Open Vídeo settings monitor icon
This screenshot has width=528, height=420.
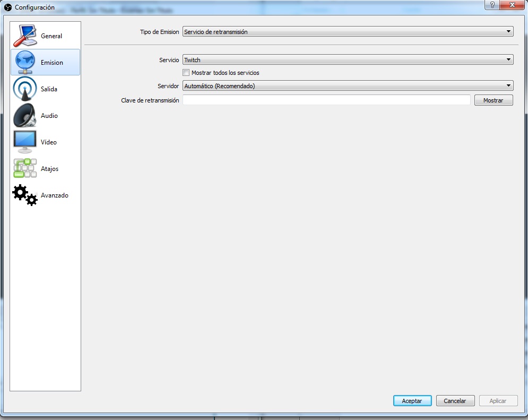click(x=24, y=142)
